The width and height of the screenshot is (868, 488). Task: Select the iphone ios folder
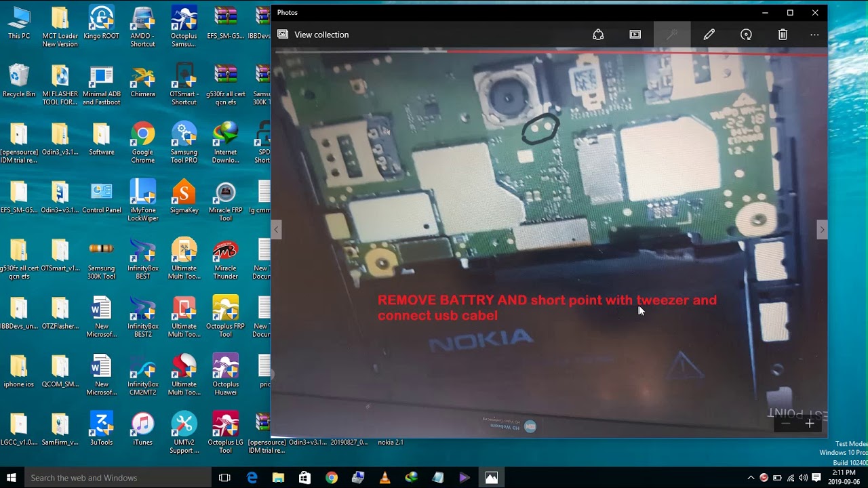pos(19,371)
